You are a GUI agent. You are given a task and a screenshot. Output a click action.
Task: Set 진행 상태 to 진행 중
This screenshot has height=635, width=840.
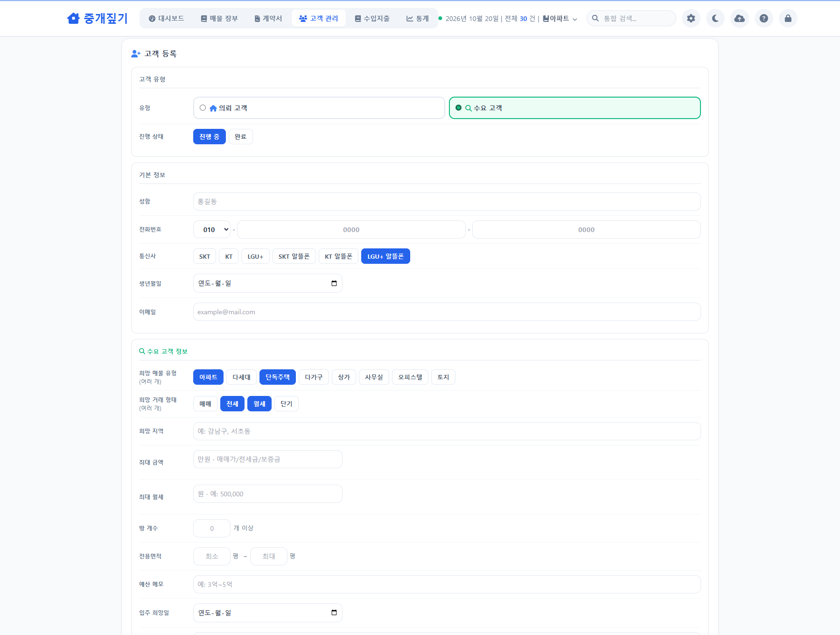click(x=209, y=136)
